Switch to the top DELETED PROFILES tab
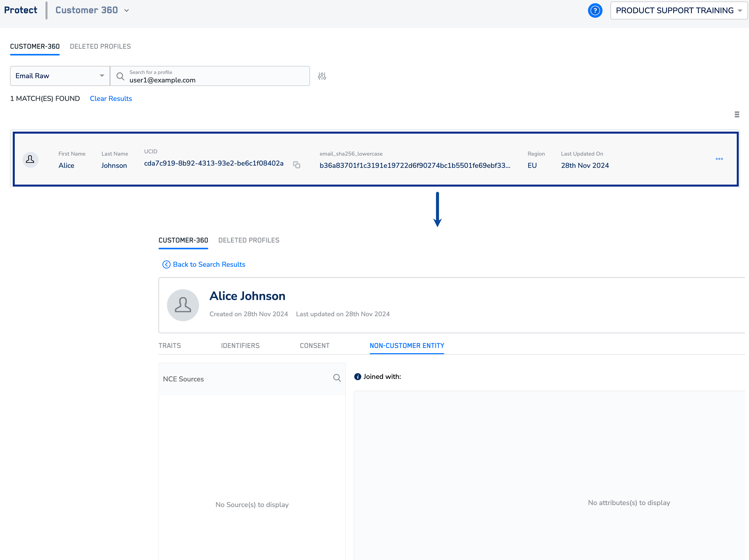 point(100,46)
